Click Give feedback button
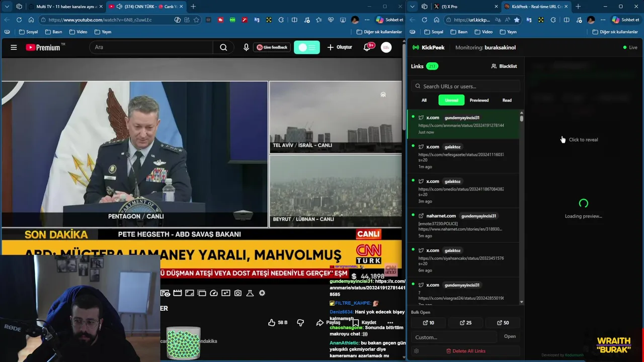This screenshot has width=644, height=362. pos(272,47)
